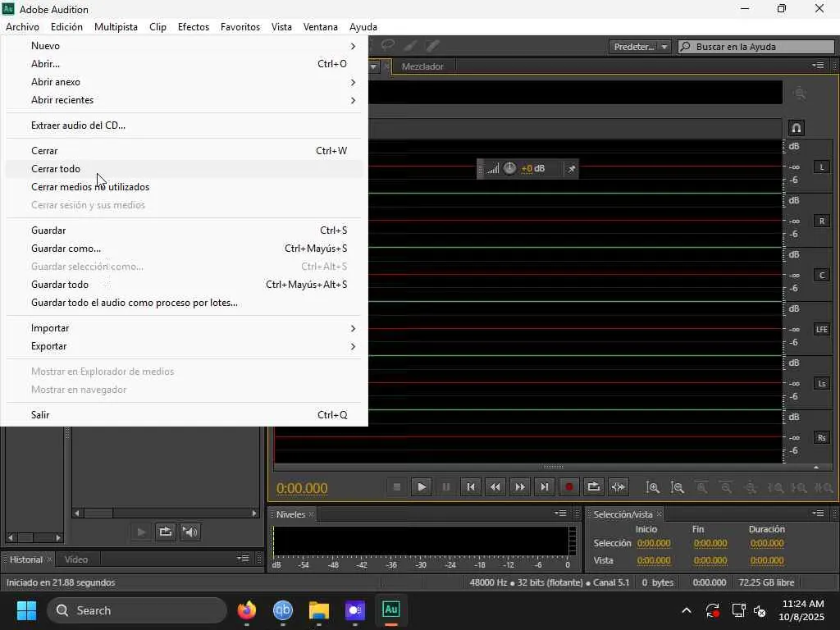Move playhead to next marker button
The height and width of the screenshot is (630, 840).
click(x=545, y=487)
